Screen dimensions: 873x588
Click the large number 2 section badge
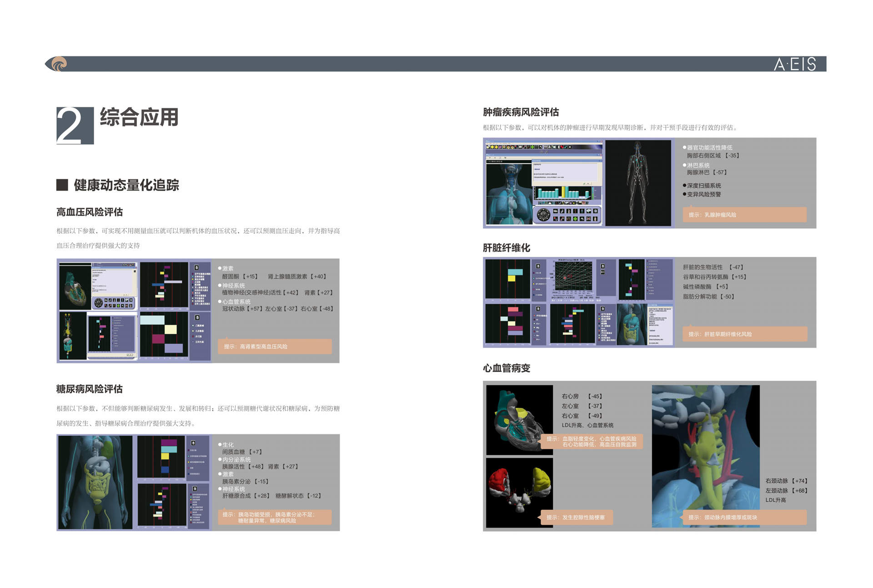click(75, 126)
